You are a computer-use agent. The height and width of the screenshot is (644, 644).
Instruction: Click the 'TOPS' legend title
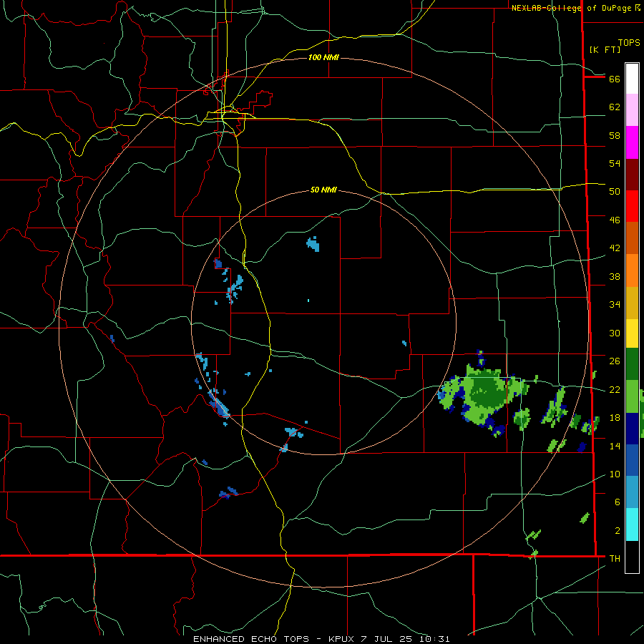coord(629,43)
